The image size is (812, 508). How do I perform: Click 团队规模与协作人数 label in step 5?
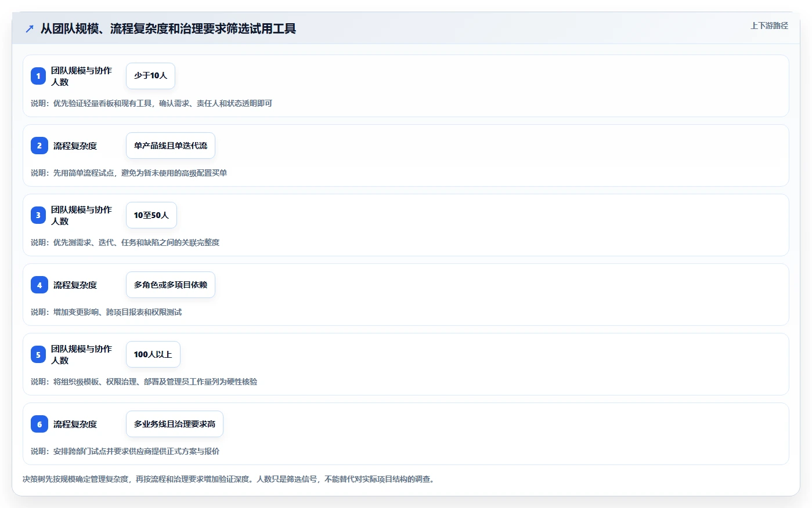pos(81,354)
